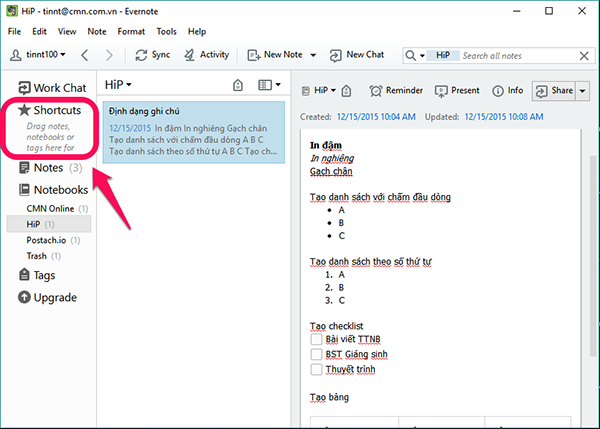Click the 'In nghiêng' italic text line
Image resolution: width=600 pixels, height=429 pixels.
(x=332, y=158)
